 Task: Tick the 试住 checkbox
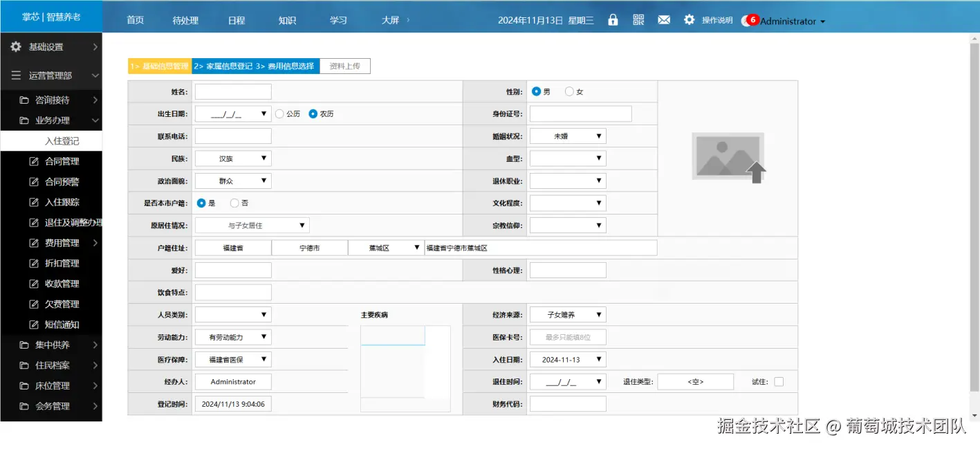[x=779, y=382]
